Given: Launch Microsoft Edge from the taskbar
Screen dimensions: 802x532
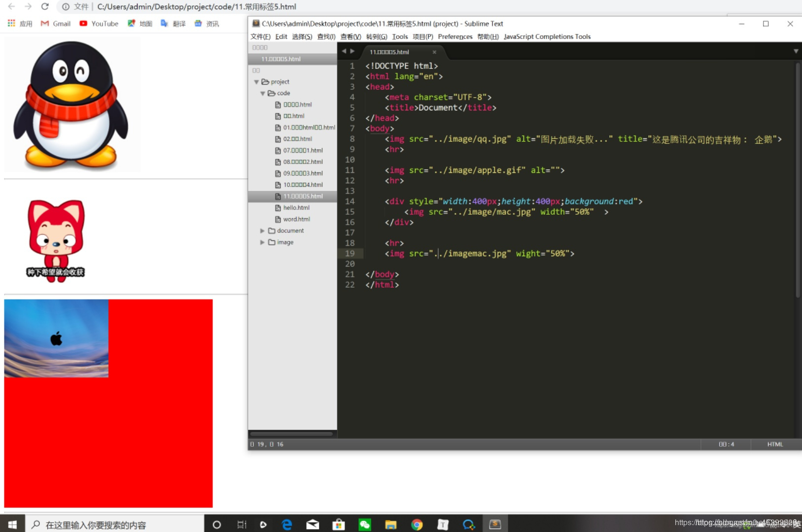Looking at the screenshot, I should click(286, 525).
